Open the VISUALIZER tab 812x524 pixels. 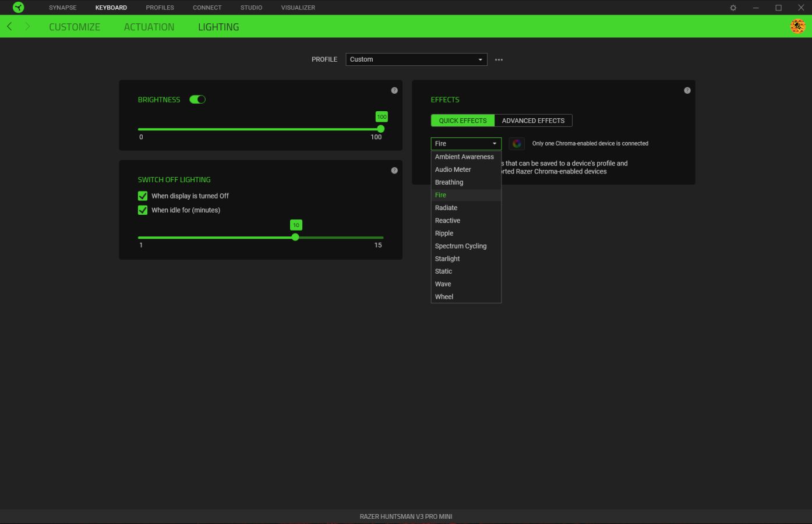pyautogui.click(x=298, y=8)
